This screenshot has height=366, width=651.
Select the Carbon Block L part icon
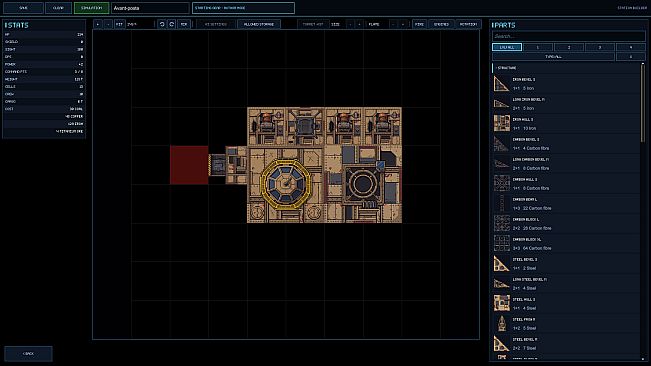(x=502, y=223)
